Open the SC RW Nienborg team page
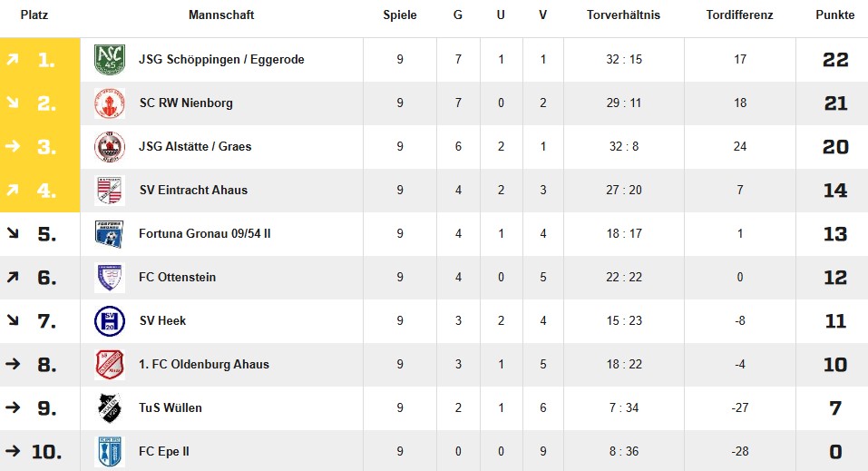868x471 pixels. click(186, 103)
